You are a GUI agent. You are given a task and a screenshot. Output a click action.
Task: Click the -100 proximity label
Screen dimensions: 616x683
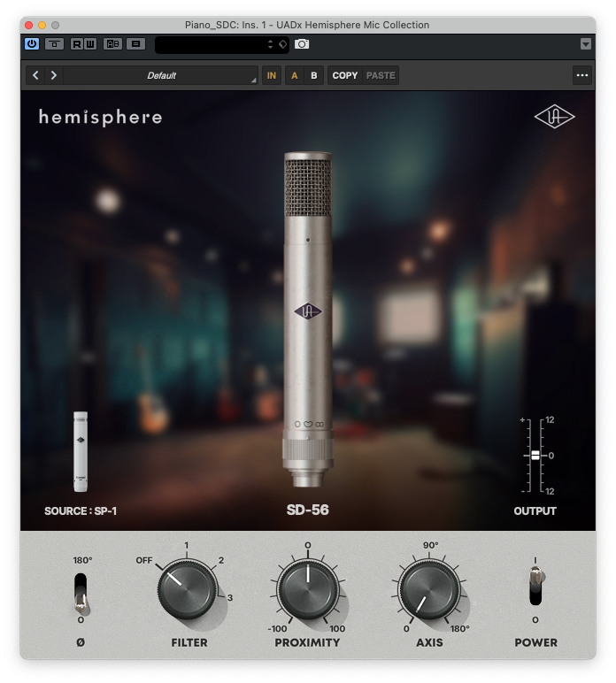pos(277,628)
